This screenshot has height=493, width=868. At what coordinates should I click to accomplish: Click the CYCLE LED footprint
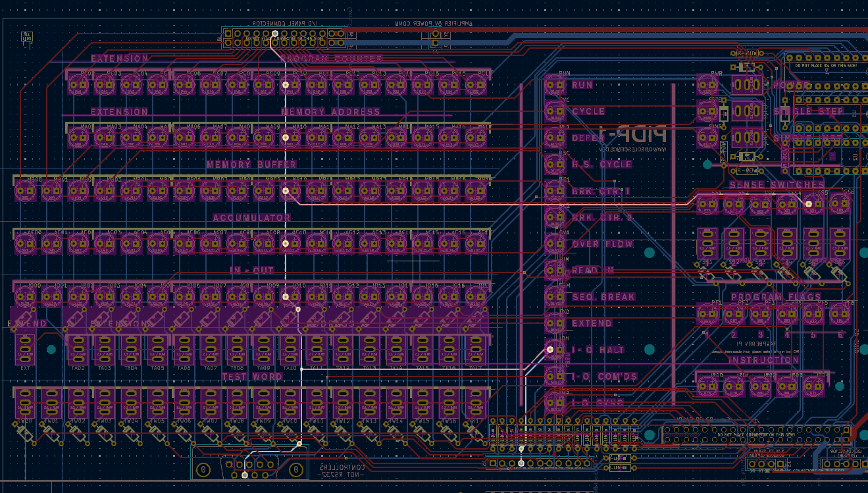555,111
